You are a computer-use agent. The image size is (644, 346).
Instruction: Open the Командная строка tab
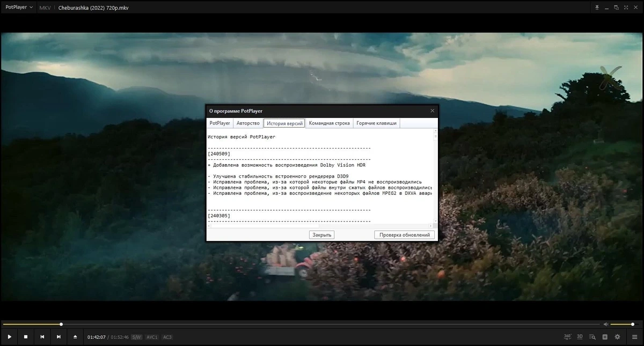pos(330,123)
